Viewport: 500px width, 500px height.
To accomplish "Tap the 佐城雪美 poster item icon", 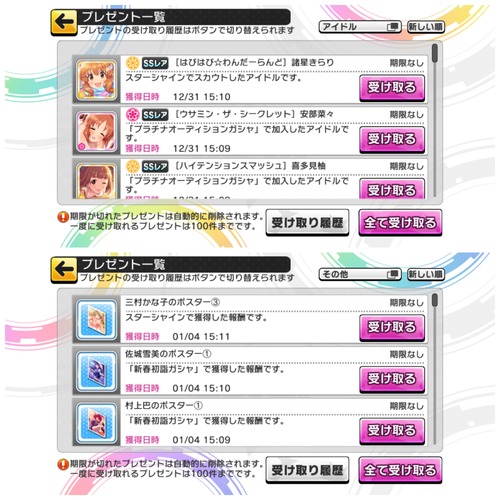I will pos(96,371).
